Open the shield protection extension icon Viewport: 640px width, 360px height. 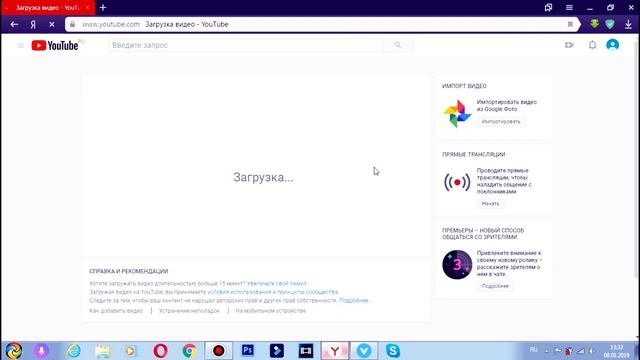point(610,24)
